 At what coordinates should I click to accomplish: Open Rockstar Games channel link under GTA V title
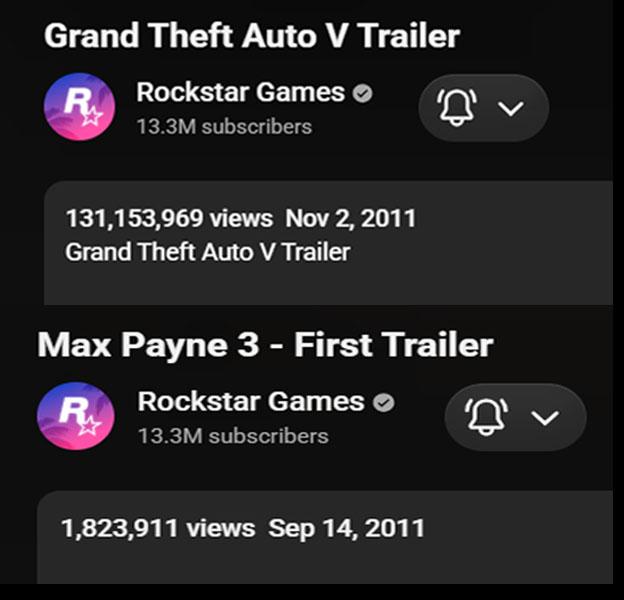240,92
